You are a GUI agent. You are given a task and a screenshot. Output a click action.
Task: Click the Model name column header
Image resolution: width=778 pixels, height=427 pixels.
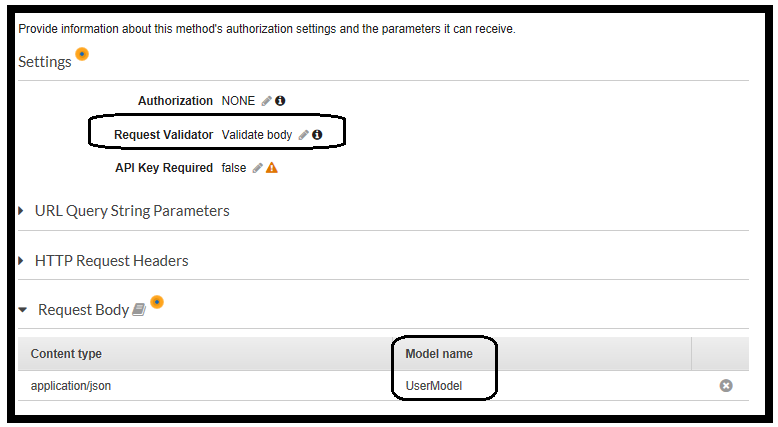coord(439,354)
